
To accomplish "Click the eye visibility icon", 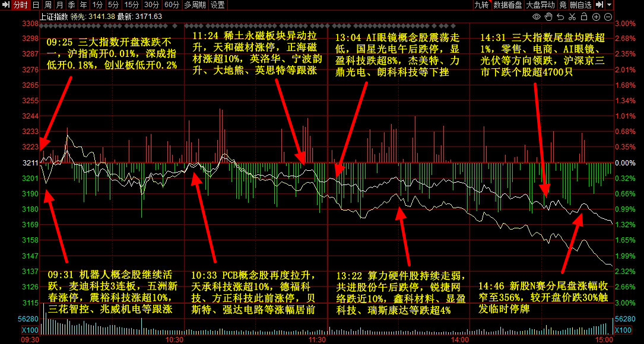I will click(537, 17).
